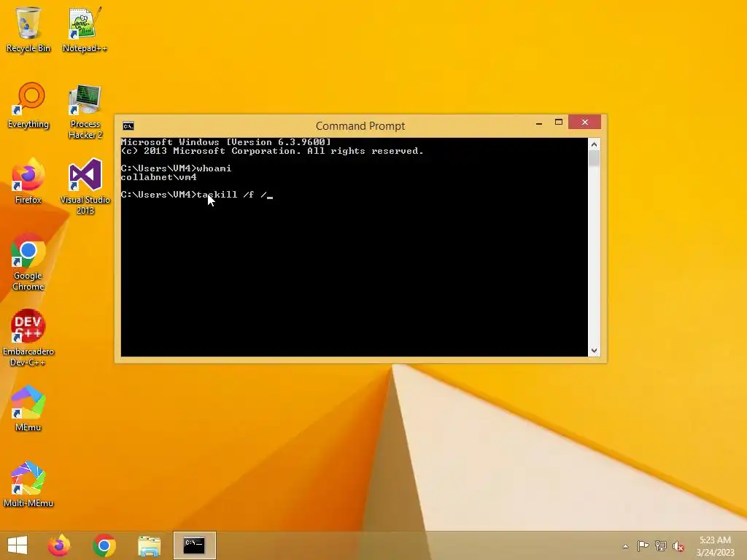
Task: Launch Chrome from the taskbar
Action: click(104, 545)
